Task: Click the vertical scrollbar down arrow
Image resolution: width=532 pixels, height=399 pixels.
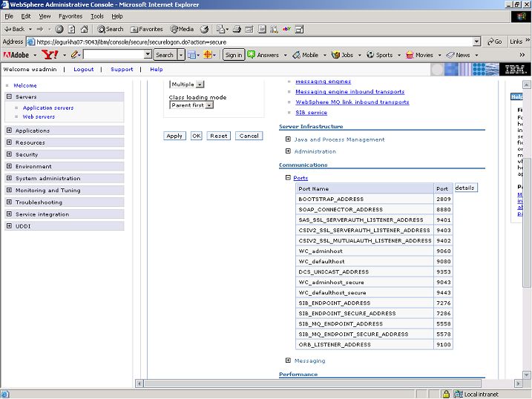Action: click(x=526, y=375)
